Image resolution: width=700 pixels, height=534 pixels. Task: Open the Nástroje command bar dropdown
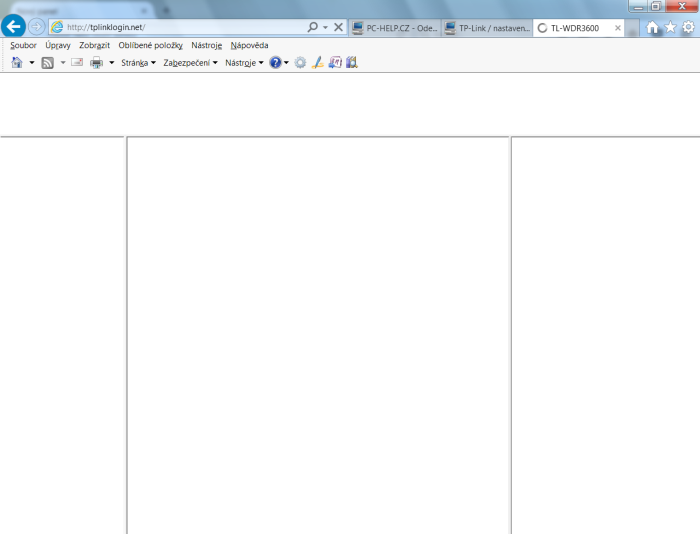click(244, 63)
